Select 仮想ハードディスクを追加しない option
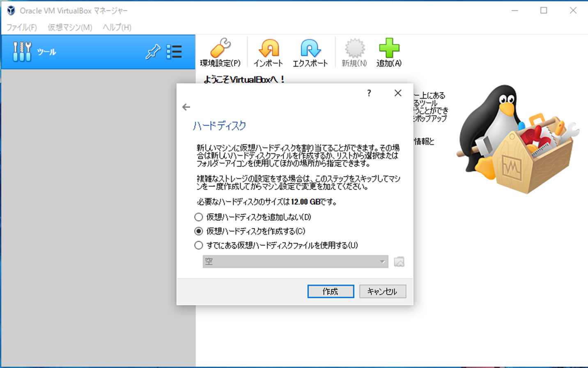This screenshot has width=588, height=368. [x=198, y=217]
